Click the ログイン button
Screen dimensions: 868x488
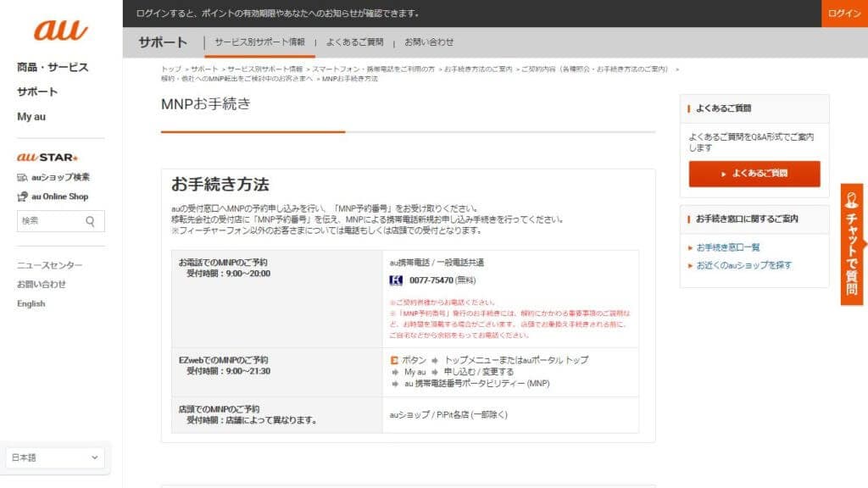pyautogui.click(x=844, y=14)
